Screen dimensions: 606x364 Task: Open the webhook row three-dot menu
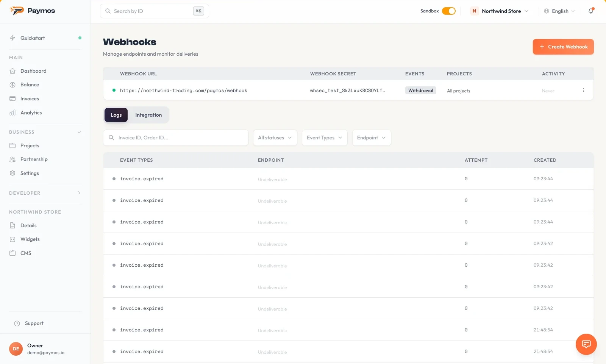click(584, 90)
